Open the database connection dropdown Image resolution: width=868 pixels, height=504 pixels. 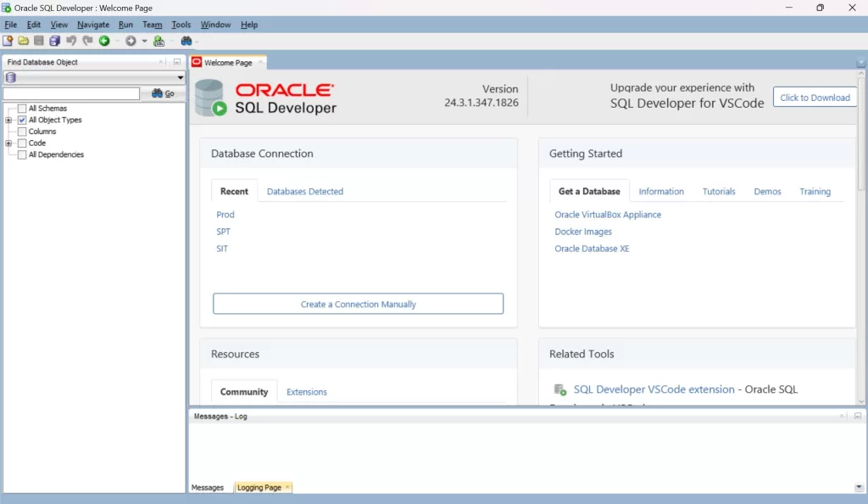(x=180, y=77)
